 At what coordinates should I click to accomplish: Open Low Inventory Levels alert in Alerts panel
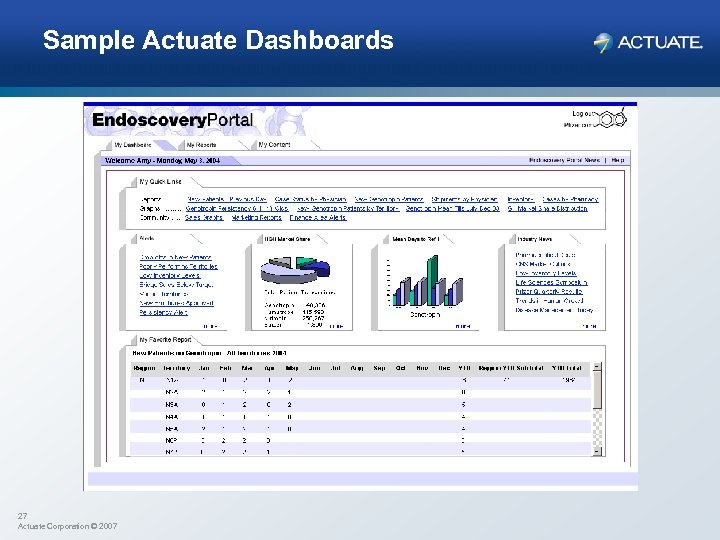click(169, 276)
